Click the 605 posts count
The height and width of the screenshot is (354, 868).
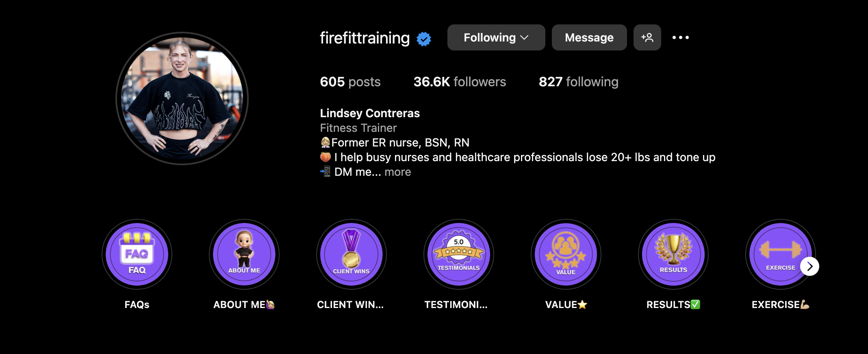point(350,82)
